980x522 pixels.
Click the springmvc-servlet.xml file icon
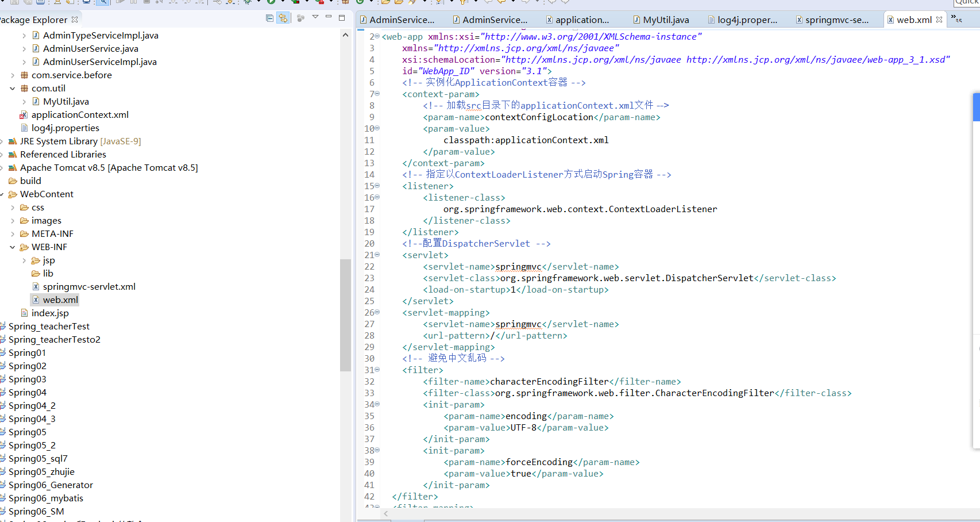click(x=36, y=287)
